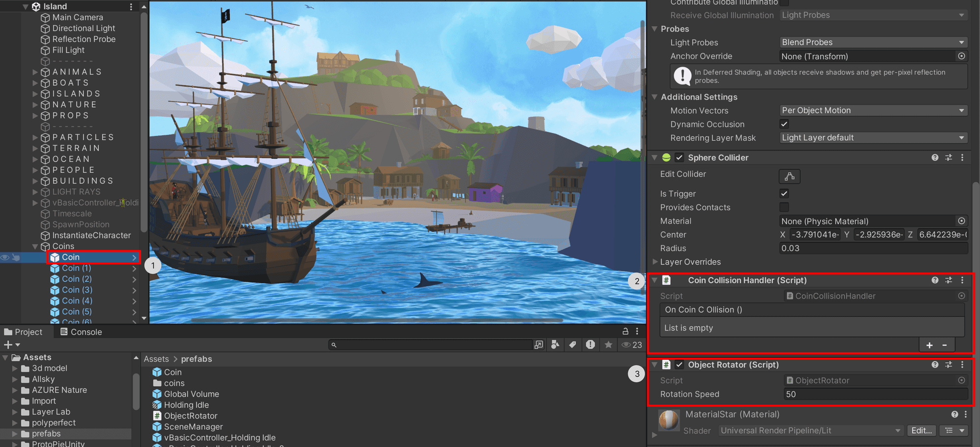Click the Edit Collider button
The height and width of the screenshot is (447, 980).
coord(789,176)
